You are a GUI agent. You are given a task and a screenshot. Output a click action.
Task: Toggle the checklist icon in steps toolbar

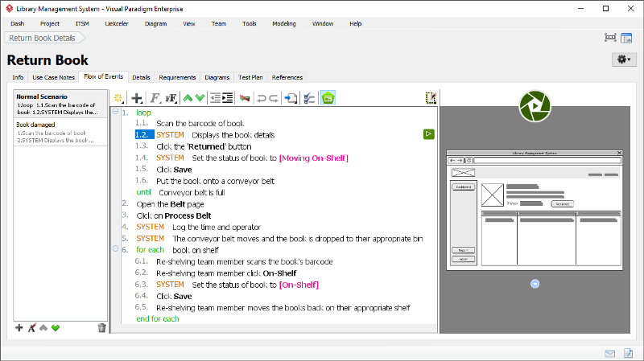pos(309,98)
